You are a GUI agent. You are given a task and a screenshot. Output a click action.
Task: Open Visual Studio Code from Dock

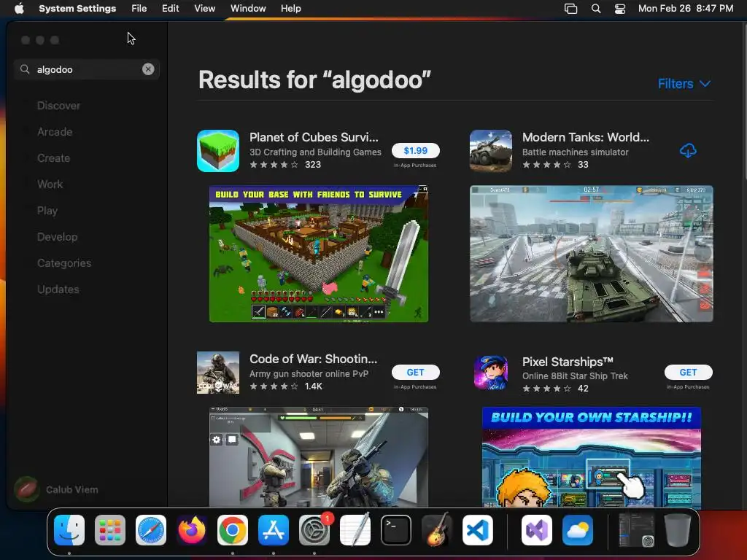(x=478, y=530)
